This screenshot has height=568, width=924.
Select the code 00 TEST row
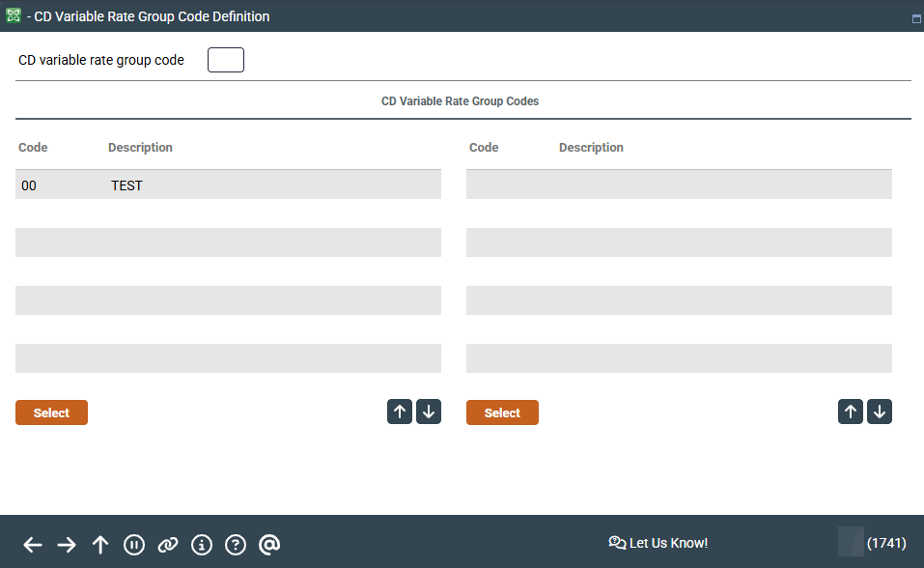tap(228, 185)
